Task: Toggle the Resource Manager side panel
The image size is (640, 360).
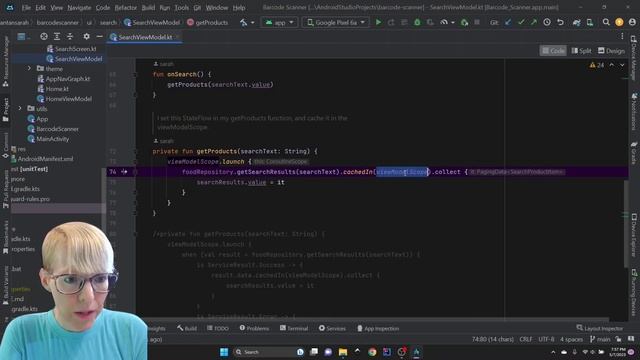Action: 5,61
